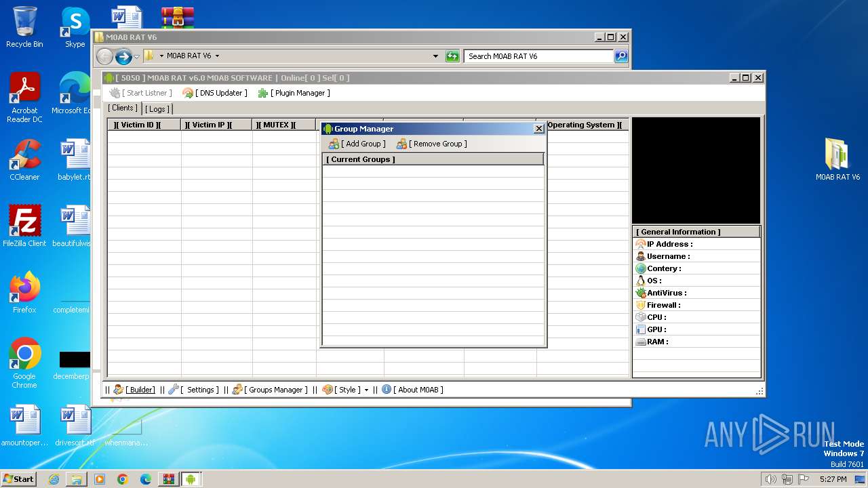868x488 pixels.
Task: Click the MUTEX column header
Action: click(x=285, y=125)
